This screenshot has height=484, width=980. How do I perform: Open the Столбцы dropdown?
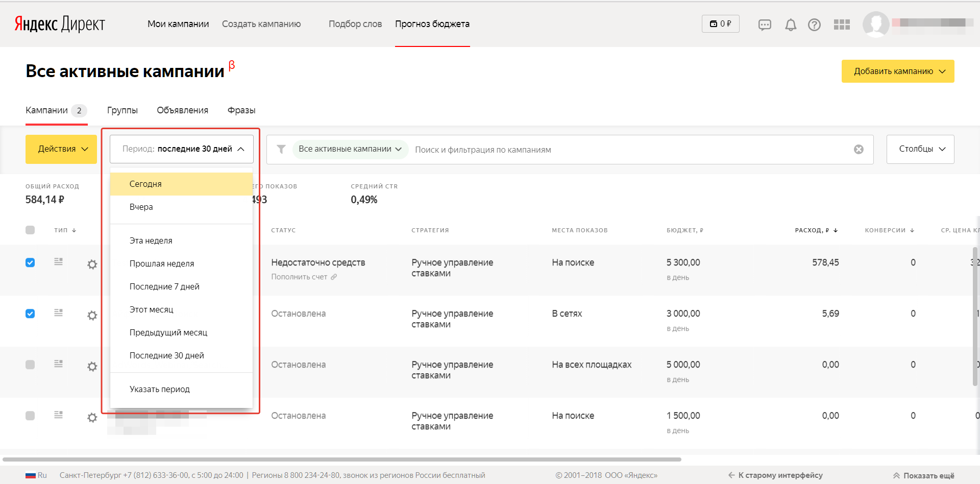920,149
